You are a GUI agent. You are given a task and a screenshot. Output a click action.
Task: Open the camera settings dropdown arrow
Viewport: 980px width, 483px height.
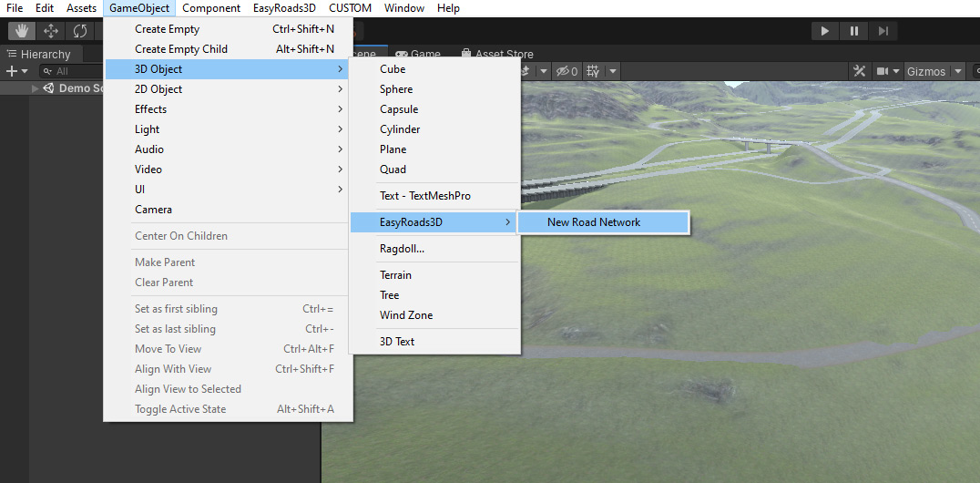pyautogui.click(x=896, y=71)
